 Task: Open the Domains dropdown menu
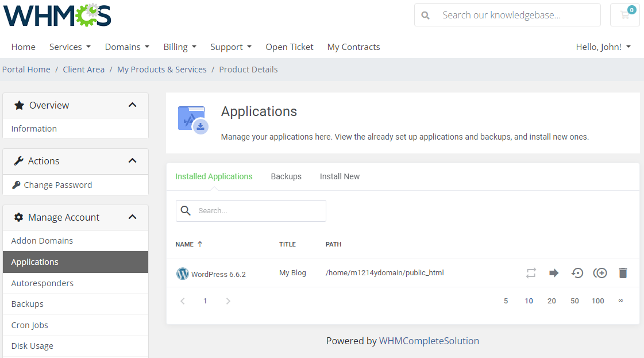pos(127,47)
